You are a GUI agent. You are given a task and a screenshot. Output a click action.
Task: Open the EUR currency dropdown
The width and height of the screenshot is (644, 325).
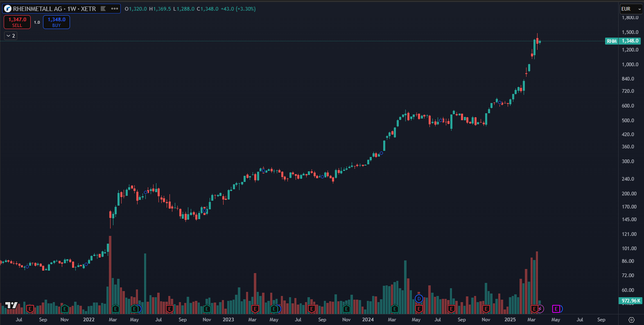click(631, 9)
